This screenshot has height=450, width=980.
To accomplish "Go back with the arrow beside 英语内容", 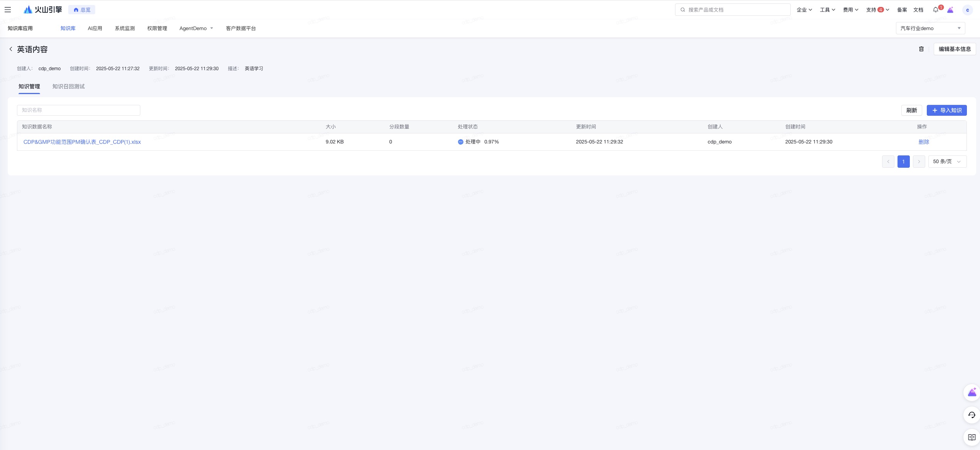I will [x=11, y=49].
